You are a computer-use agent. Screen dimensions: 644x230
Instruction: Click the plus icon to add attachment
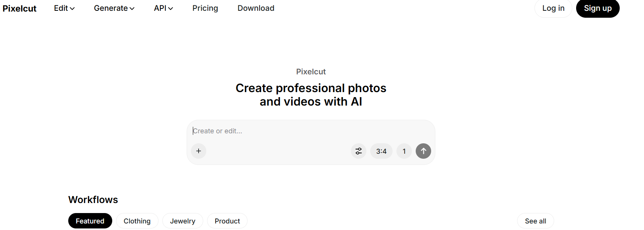[199, 151]
